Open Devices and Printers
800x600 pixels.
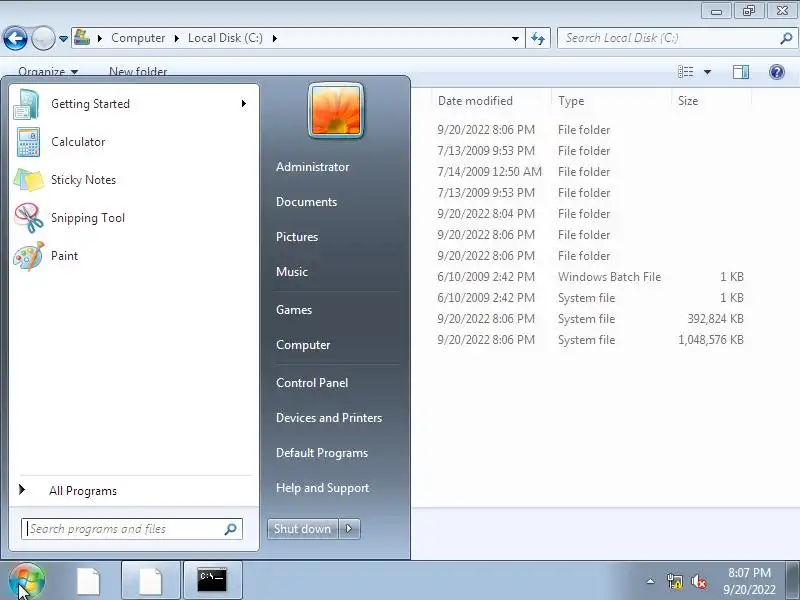tap(329, 418)
